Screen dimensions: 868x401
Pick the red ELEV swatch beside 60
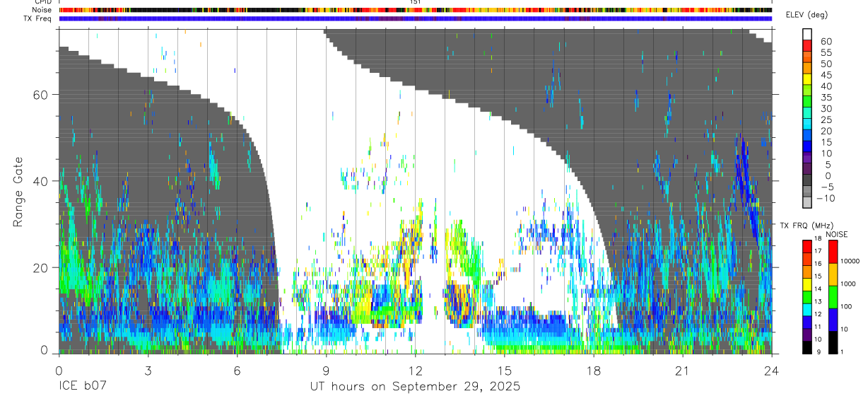(x=807, y=45)
